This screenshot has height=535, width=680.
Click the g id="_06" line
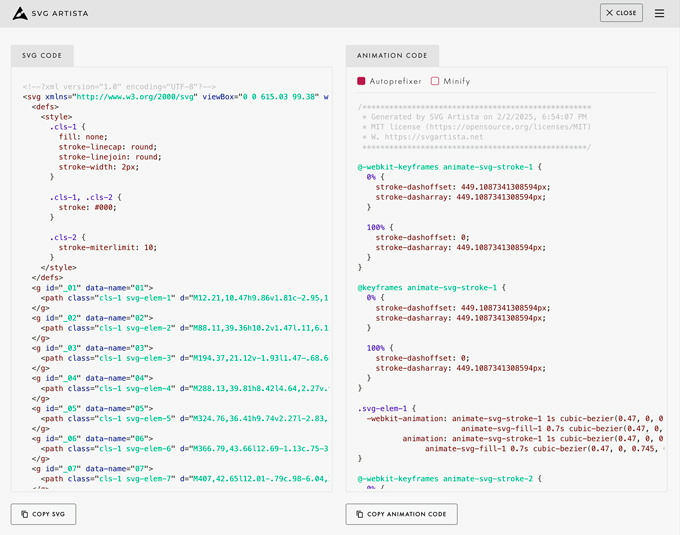pyautogui.click(x=92, y=439)
